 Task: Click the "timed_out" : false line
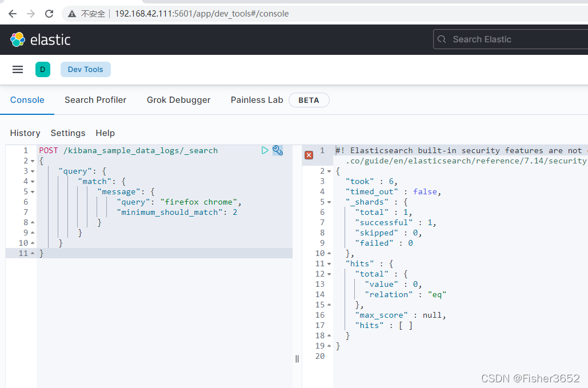point(393,192)
